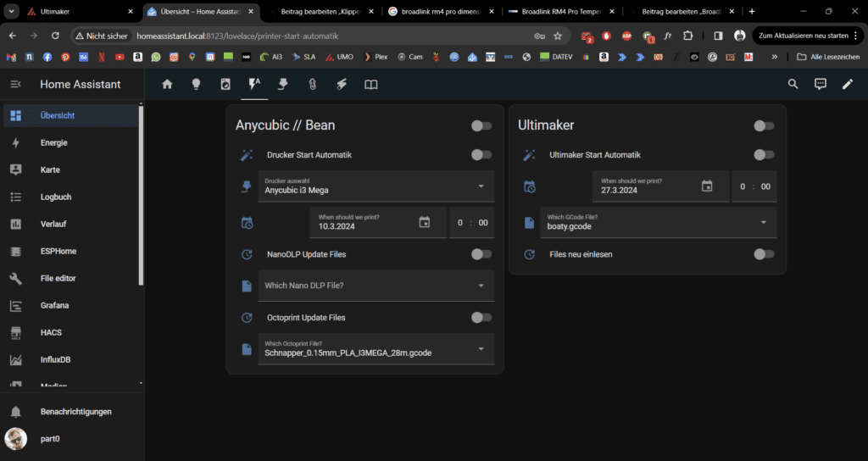The width and height of the screenshot is (868, 461).
Task: Open File editor in the sidebar
Action: pyautogui.click(x=71, y=278)
